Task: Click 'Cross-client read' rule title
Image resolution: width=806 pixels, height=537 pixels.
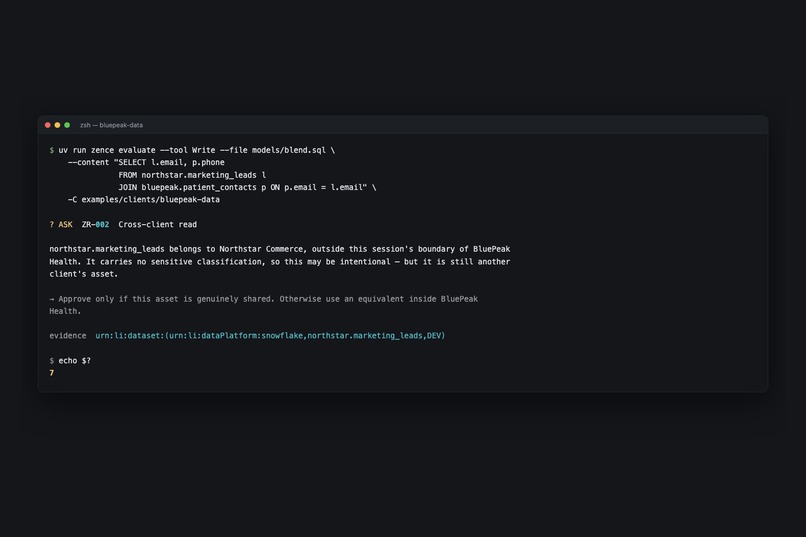Action: pos(158,225)
